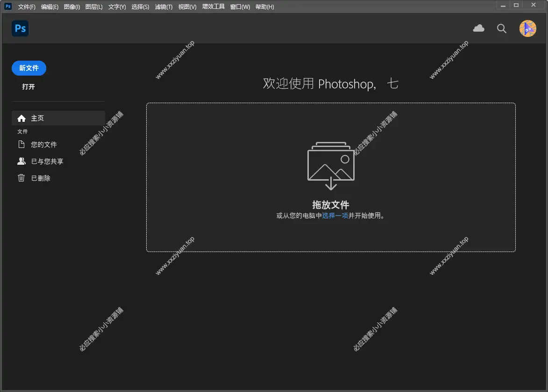548x392 pixels.
Task: Click the small Ps title bar icon
Action: pyautogui.click(x=8, y=6)
